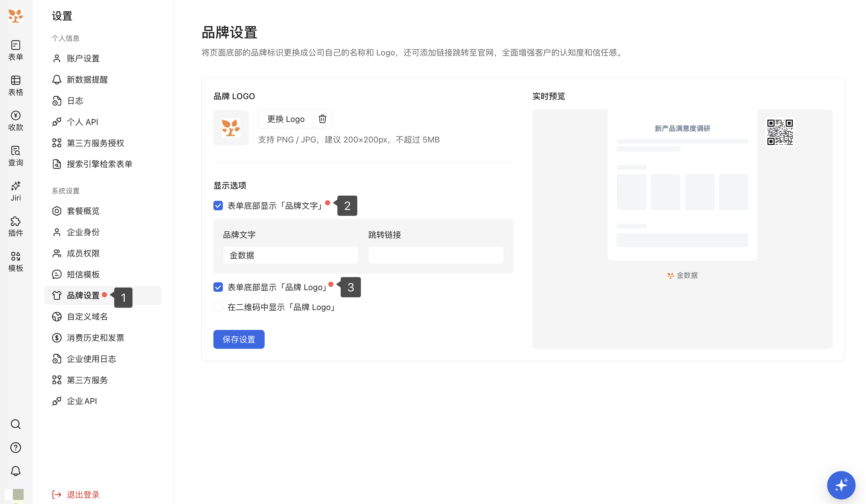Open 账户设置 in settings menu
Viewport: 866px width, 504px height.
pyautogui.click(x=103, y=58)
